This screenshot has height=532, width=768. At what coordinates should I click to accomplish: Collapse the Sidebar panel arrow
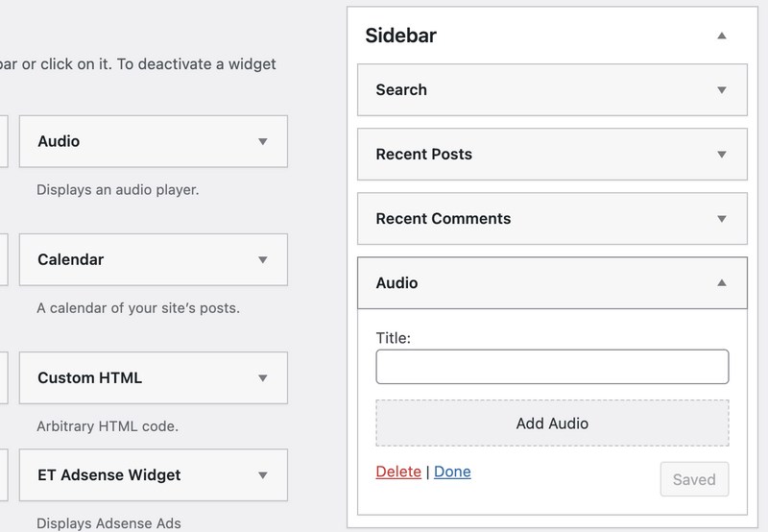pos(722,36)
